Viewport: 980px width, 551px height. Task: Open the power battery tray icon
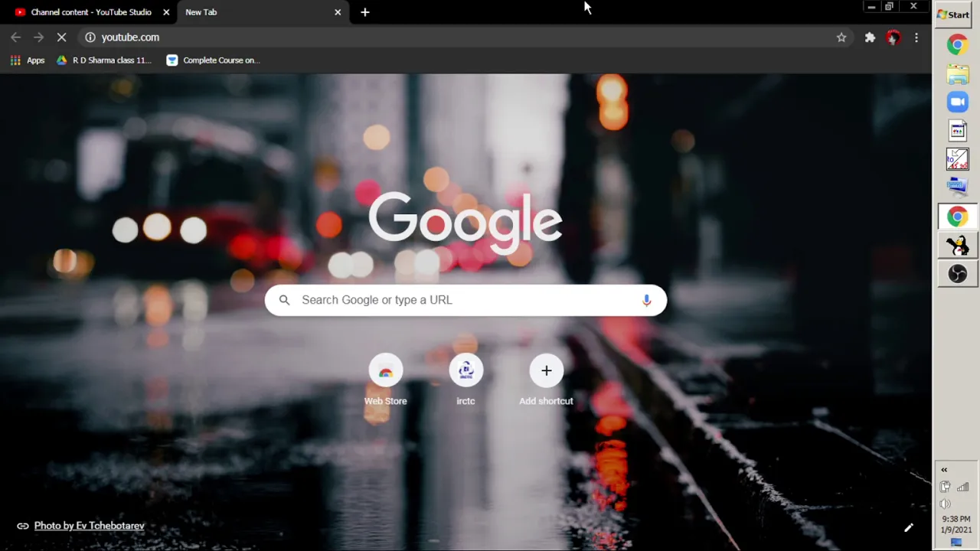tap(946, 487)
